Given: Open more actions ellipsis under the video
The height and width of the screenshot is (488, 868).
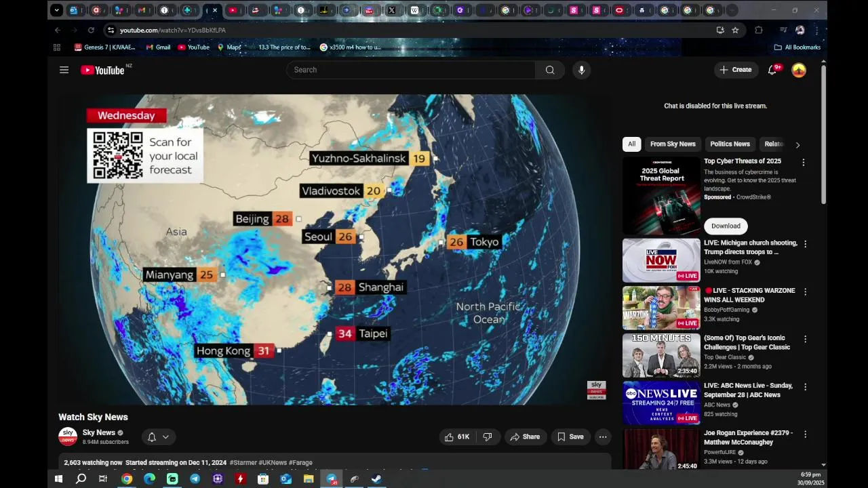Looking at the screenshot, I should click(603, 437).
